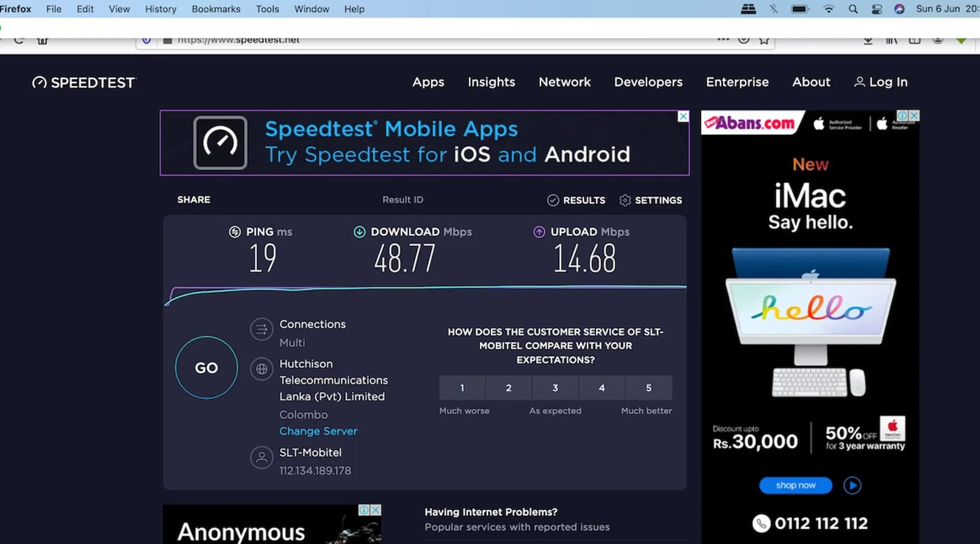
Task: Open the Bookmarks menu
Action: tap(216, 9)
